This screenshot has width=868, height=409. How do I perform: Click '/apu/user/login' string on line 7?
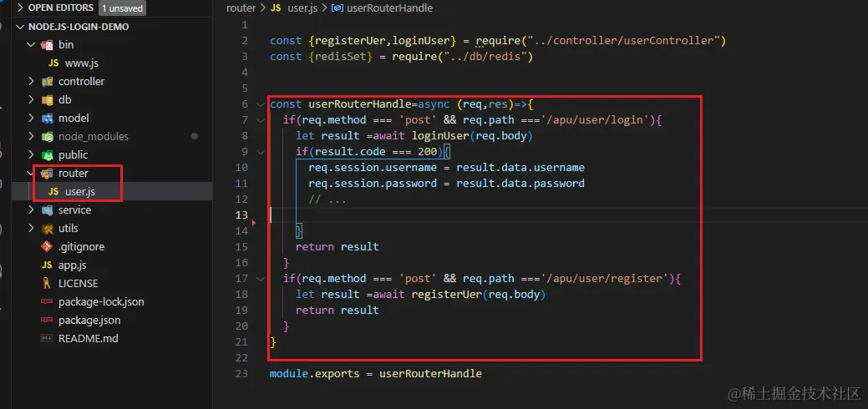pyautogui.click(x=596, y=120)
